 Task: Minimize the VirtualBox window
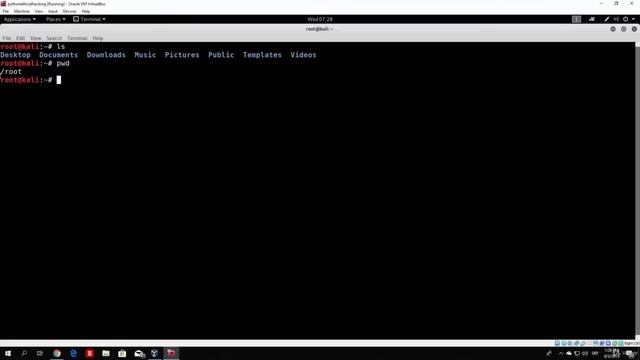[601, 4]
